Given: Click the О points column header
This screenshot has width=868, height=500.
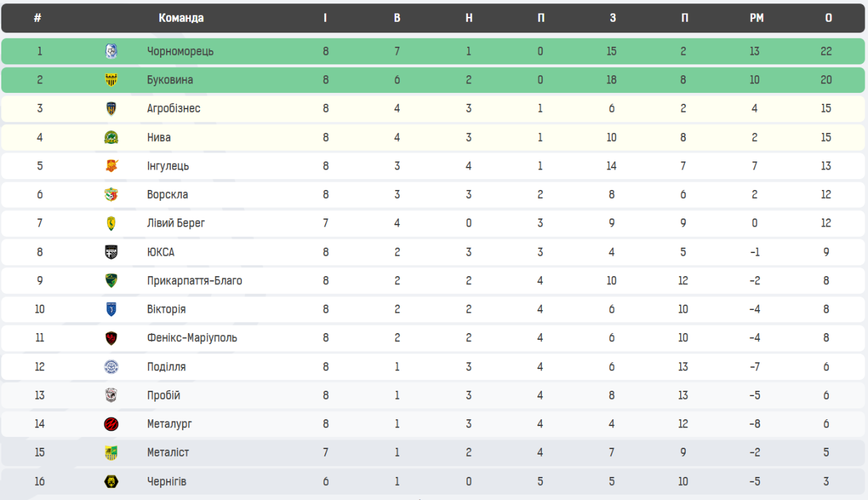Looking at the screenshot, I should [828, 18].
